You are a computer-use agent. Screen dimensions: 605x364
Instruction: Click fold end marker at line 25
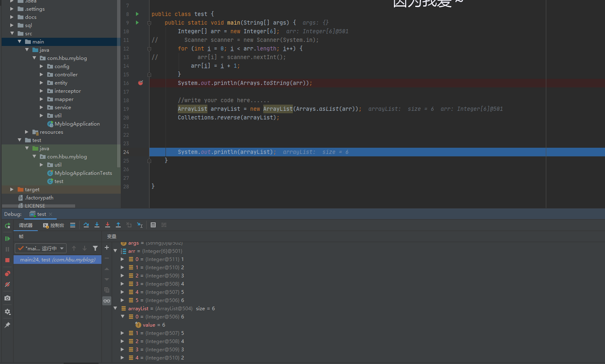click(x=149, y=161)
